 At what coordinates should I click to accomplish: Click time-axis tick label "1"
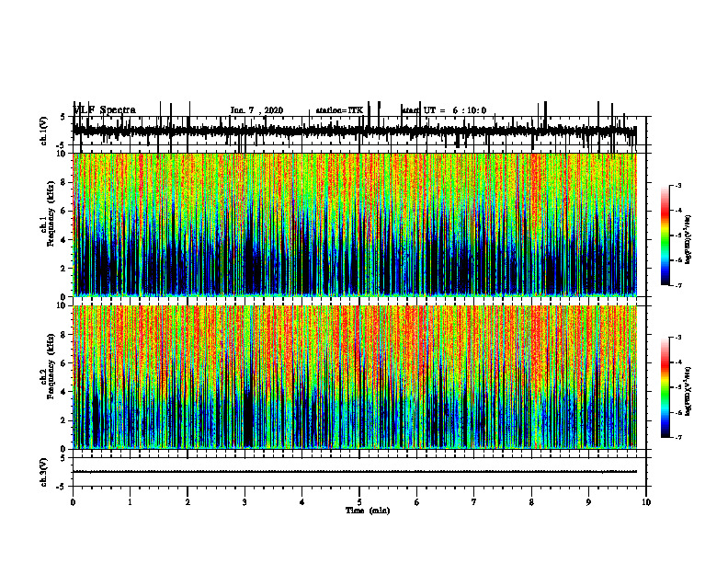130,502
